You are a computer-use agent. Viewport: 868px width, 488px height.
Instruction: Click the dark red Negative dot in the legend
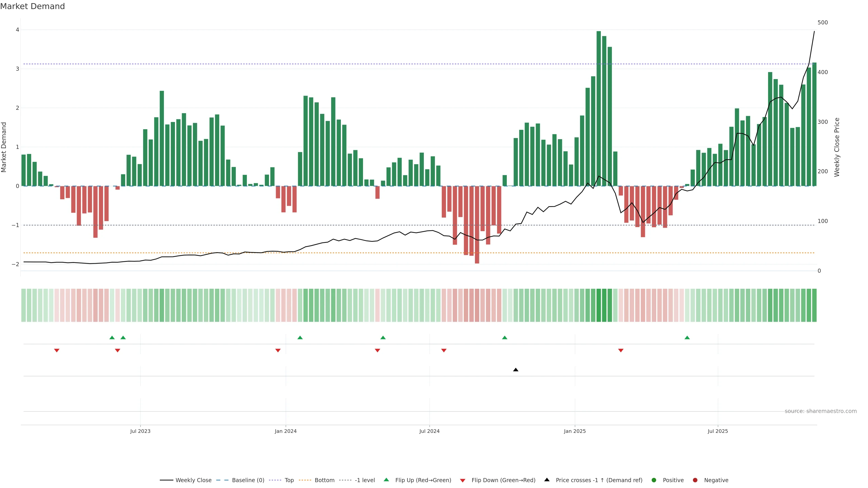[695, 480]
